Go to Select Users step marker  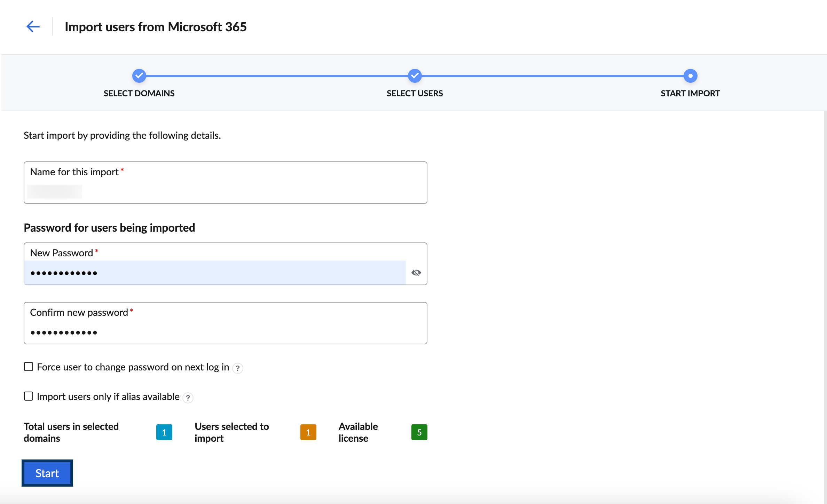(x=415, y=75)
